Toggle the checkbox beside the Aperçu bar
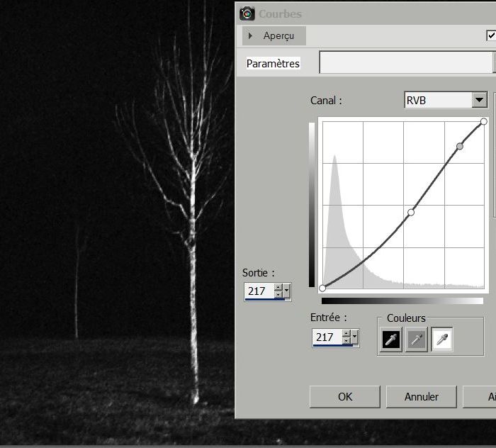496x448 pixels. coord(490,35)
